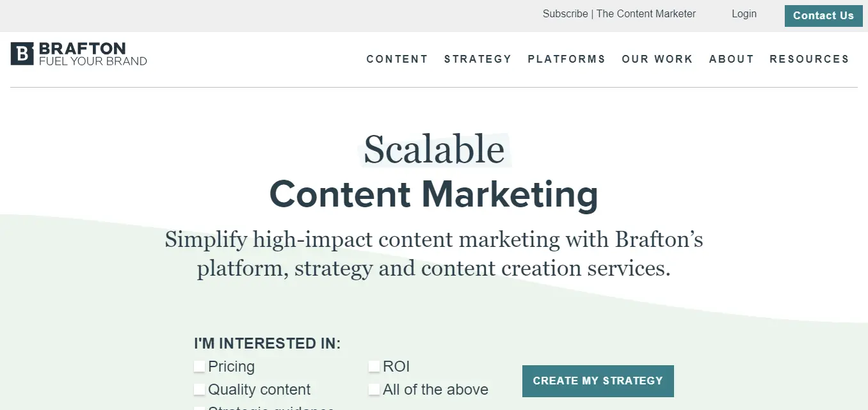The image size is (868, 410).
Task: Tick the Quality content checkbox
Action: [200, 390]
